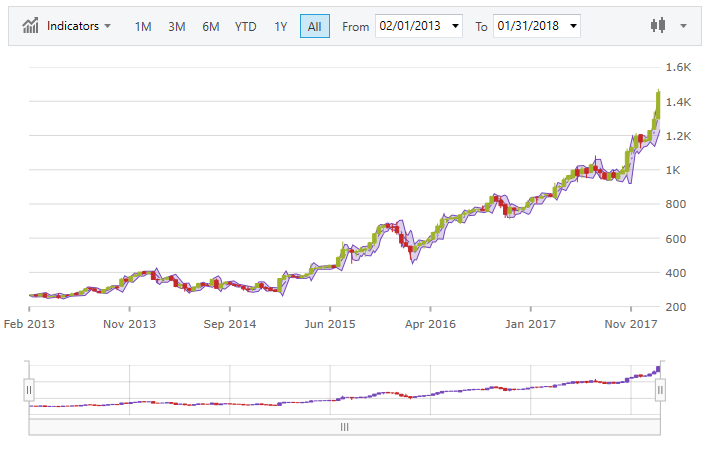Click the navigator scrollbar grip
Image resolution: width=709 pixels, height=452 pixels.
click(344, 426)
